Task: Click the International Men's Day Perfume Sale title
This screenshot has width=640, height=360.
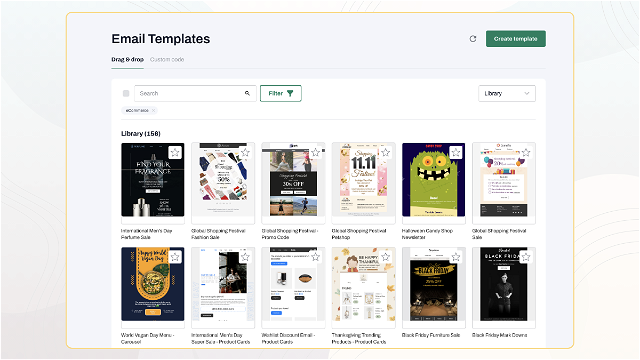Action: click(147, 234)
